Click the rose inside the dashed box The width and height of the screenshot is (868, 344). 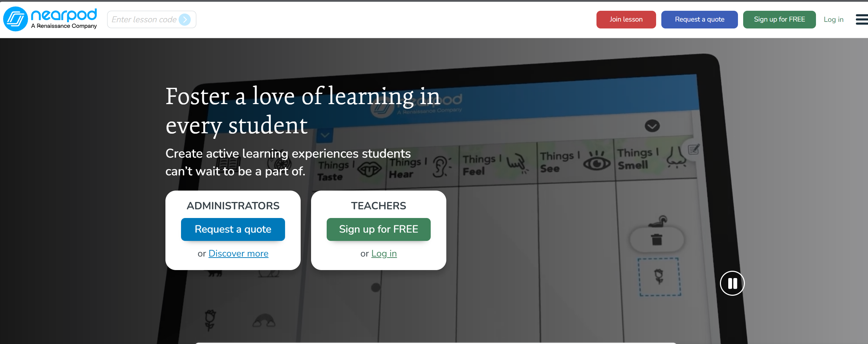coord(659,277)
